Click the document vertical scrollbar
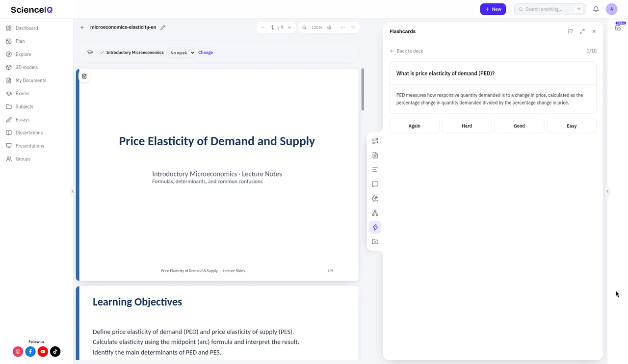 pyautogui.click(x=363, y=90)
